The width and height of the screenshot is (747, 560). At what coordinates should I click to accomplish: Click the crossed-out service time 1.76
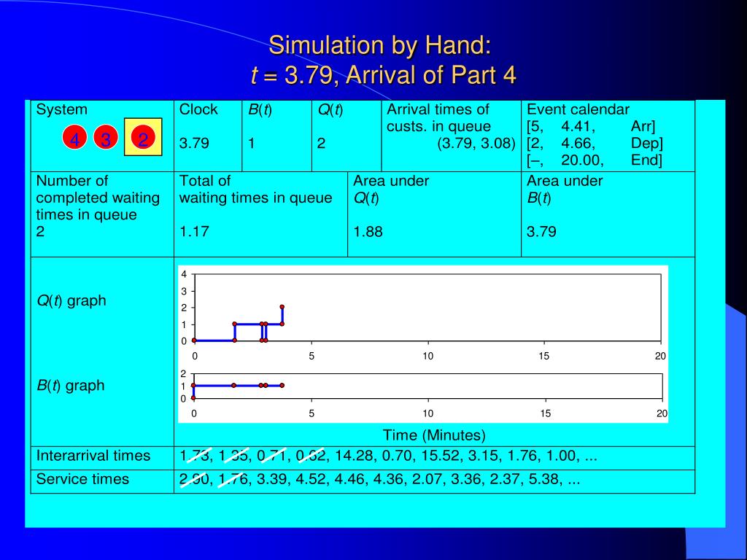(233, 479)
